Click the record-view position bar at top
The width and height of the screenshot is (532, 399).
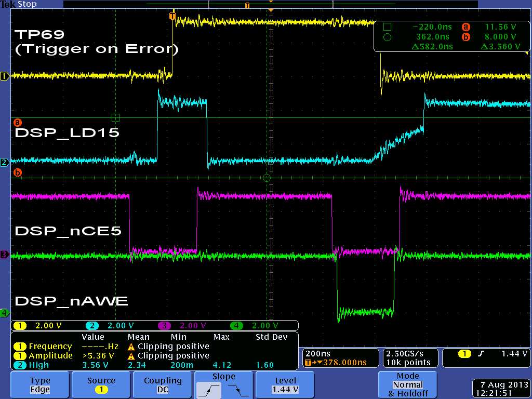(x=270, y=4)
